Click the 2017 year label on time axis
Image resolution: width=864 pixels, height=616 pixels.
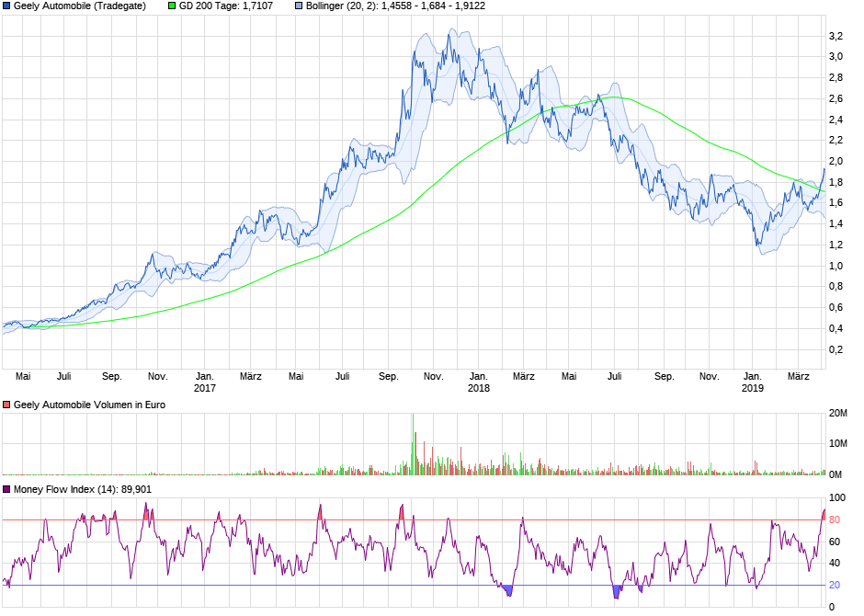pos(205,388)
